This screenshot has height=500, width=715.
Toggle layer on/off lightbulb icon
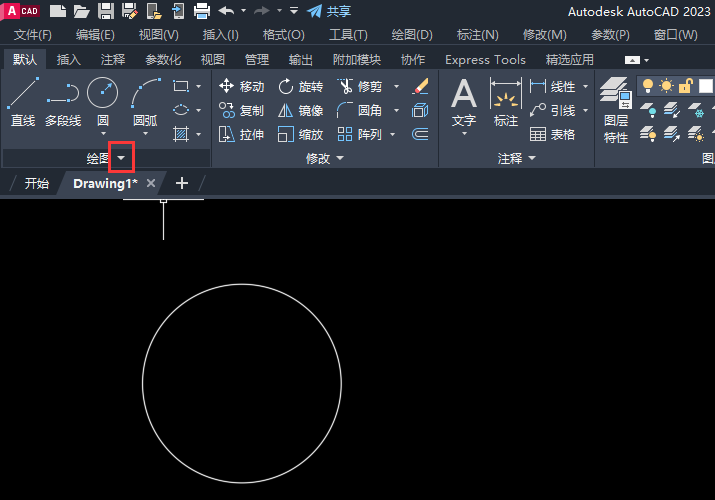(x=648, y=85)
